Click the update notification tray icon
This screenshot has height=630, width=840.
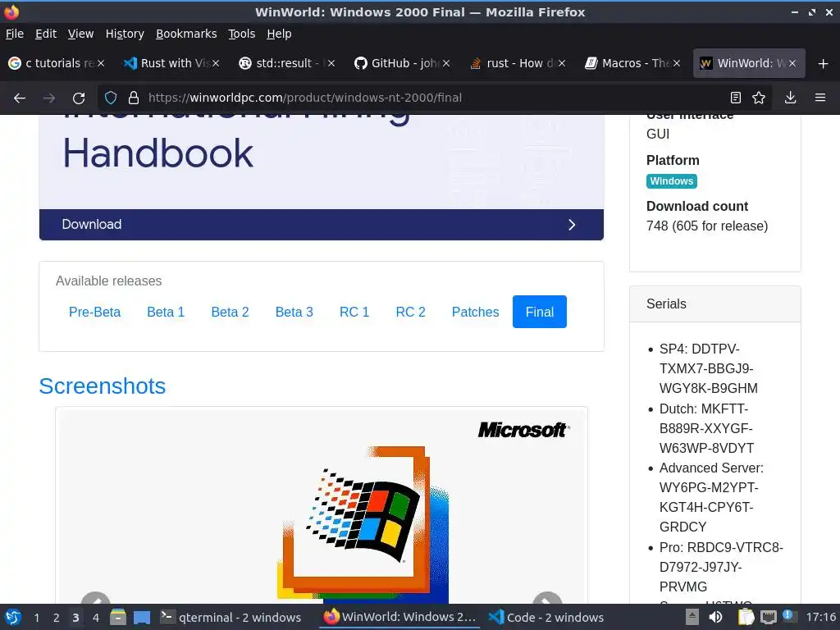[x=789, y=616]
